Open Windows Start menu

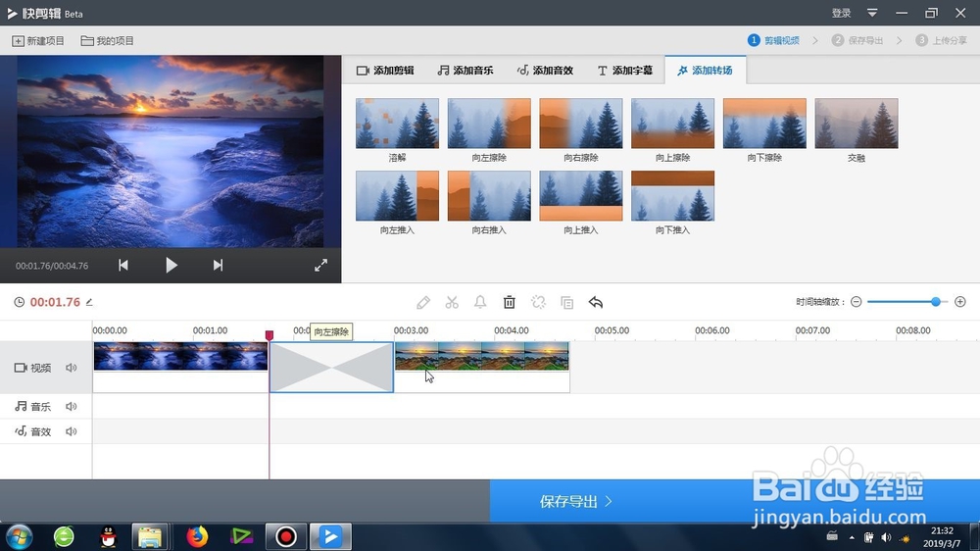tap(19, 536)
